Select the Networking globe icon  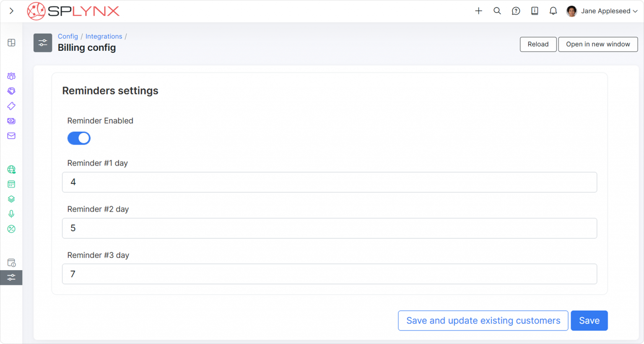pos(11,169)
